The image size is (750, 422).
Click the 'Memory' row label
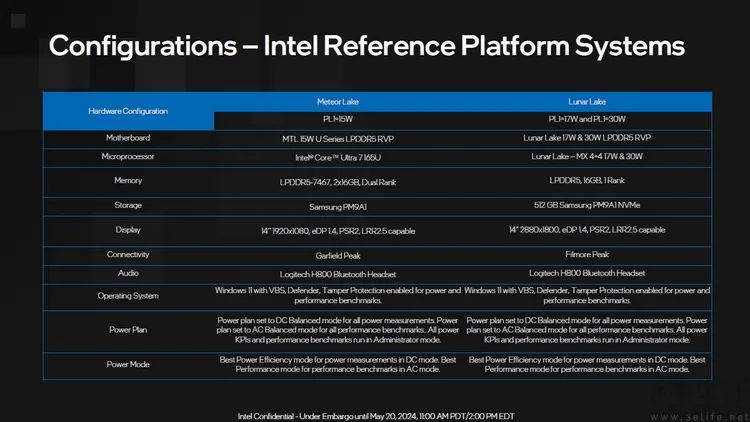[x=128, y=180]
